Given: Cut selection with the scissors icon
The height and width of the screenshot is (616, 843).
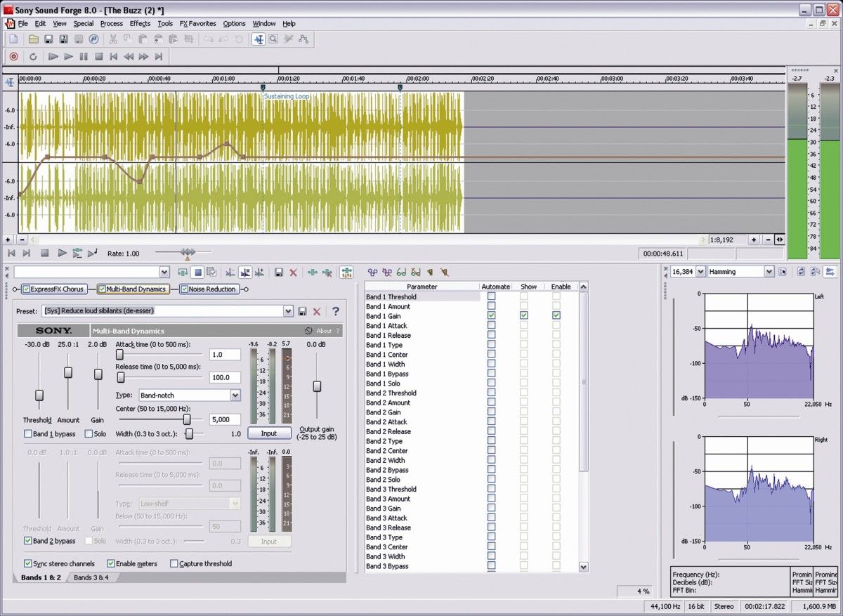Looking at the screenshot, I should point(112,39).
